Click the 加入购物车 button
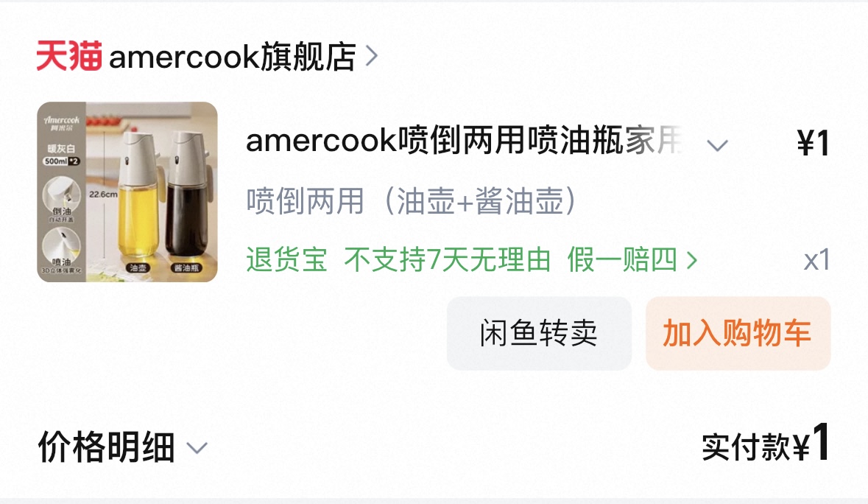The image size is (868, 504). (738, 333)
